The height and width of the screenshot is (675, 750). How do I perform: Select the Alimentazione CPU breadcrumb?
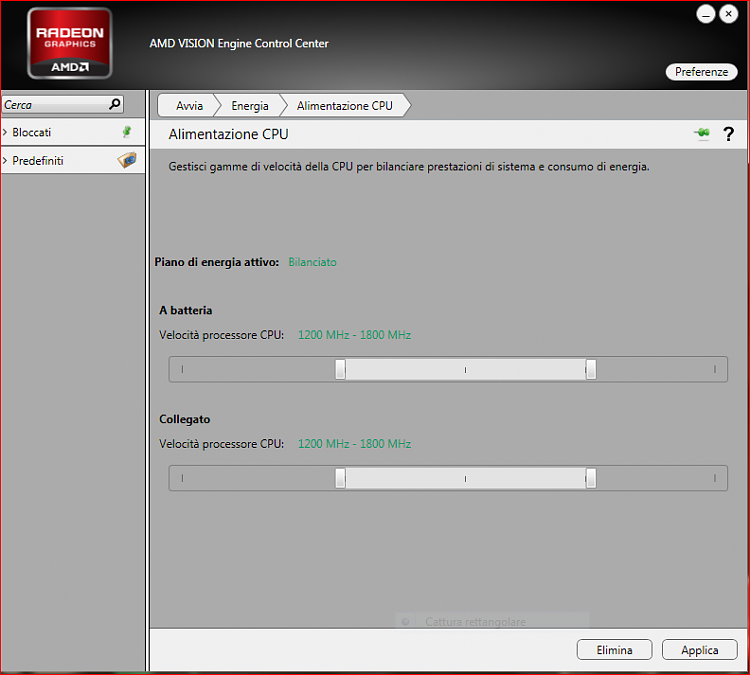coord(344,106)
